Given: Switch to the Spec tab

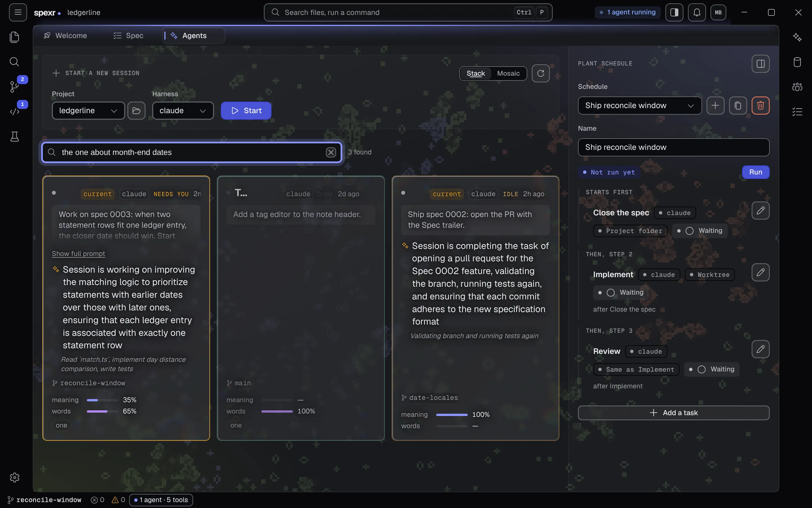Looking at the screenshot, I should point(129,36).
